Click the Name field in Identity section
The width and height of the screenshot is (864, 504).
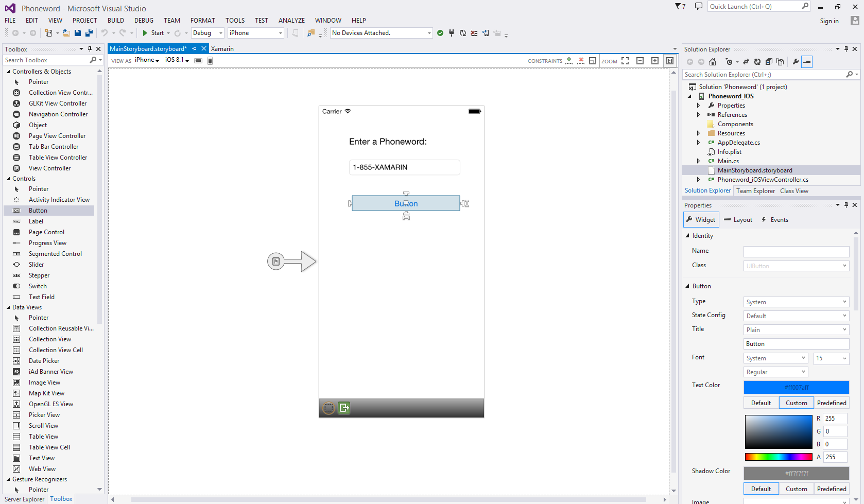click(x=796, y=251)
